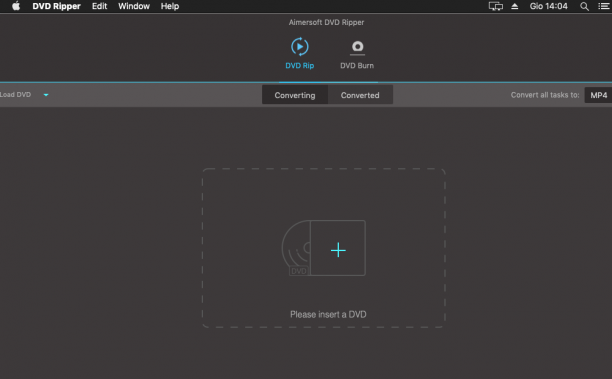The image size is (612, 379).
Task: Click the clock showing Gio 14:04
Action: point(548,6)
